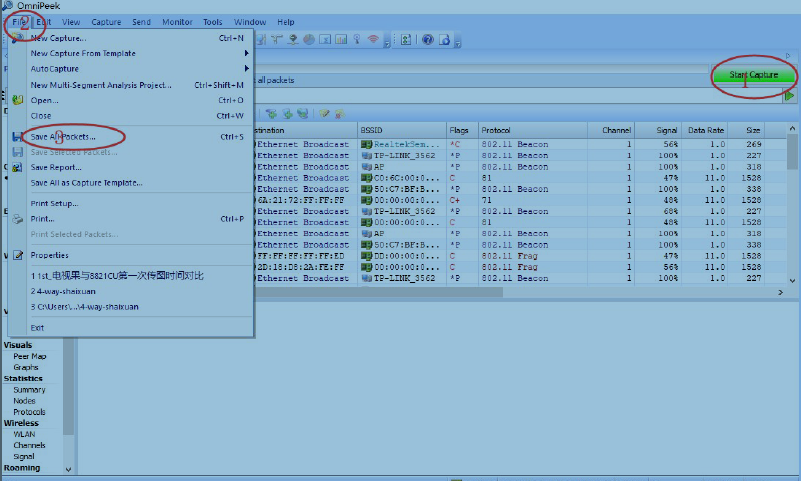This screenshot has height=481, width=801.
Task: Click the red wireless signal toolbar icon
Action: click(373, 39)
